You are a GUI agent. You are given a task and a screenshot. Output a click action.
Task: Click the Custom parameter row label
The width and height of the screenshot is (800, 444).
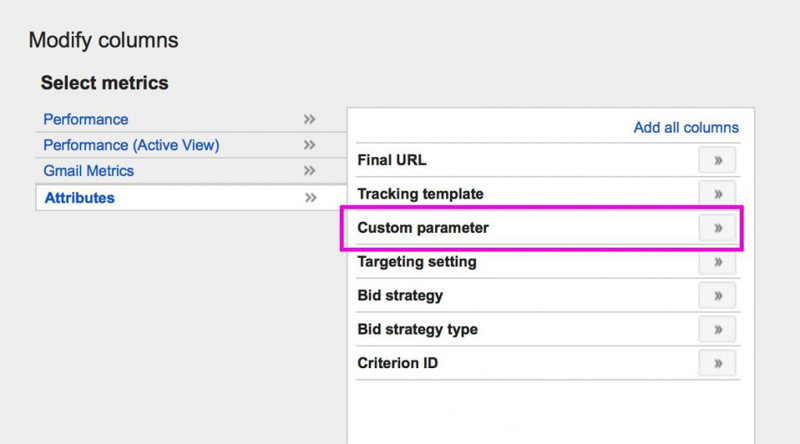423,228
